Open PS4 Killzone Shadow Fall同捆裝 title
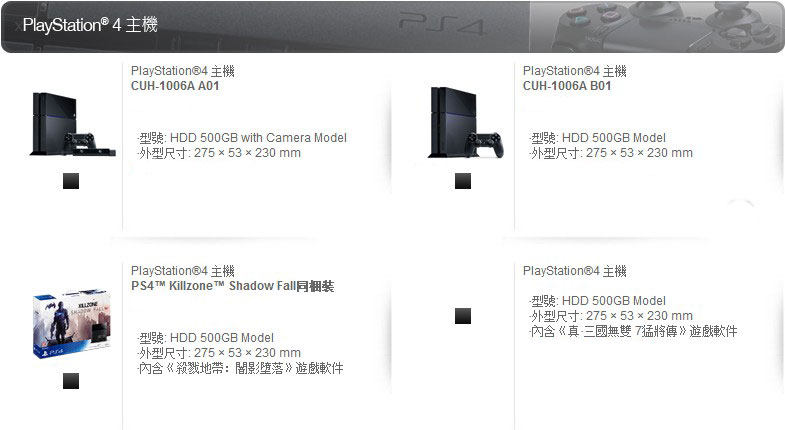The image size is (785, 430). 232,286
